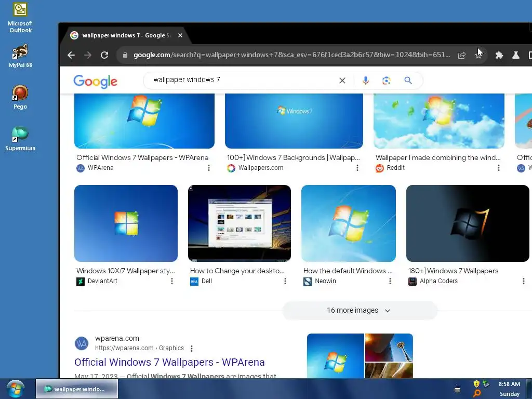Open the Reddit wallpaper combining caption link
This screenshot has height=399, width=532.
pos(437,157)
